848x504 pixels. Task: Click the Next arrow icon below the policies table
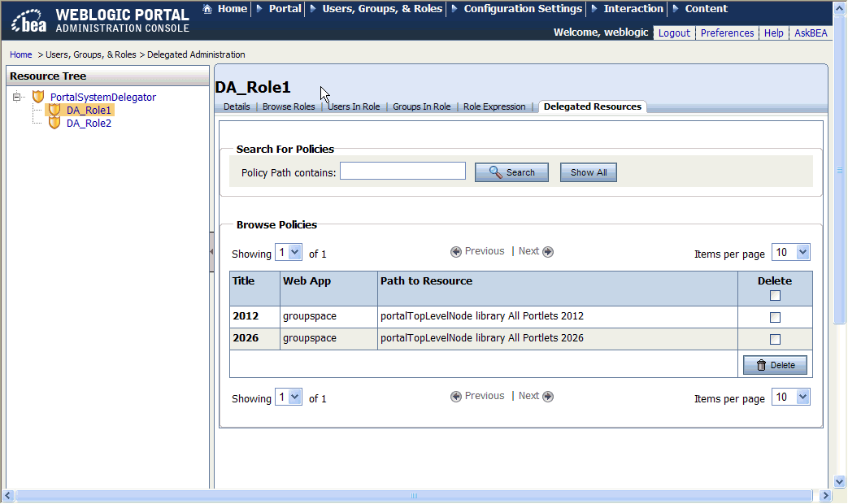[547, 396]
